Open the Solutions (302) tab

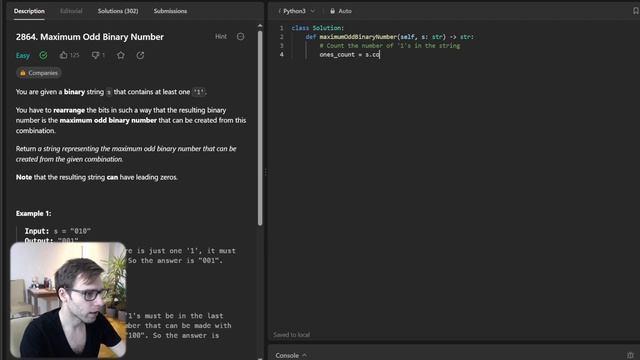point(118,11)
